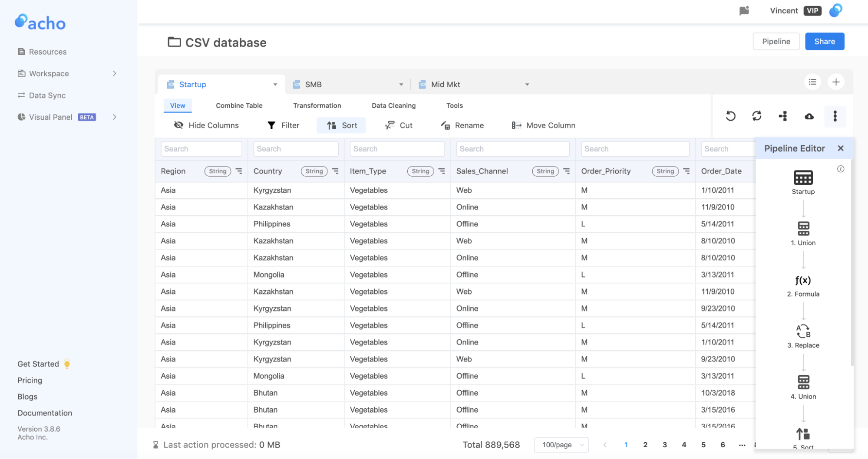Click the Pipeline button
This screenshot has height=459, width=868.
tap(776, 41)
